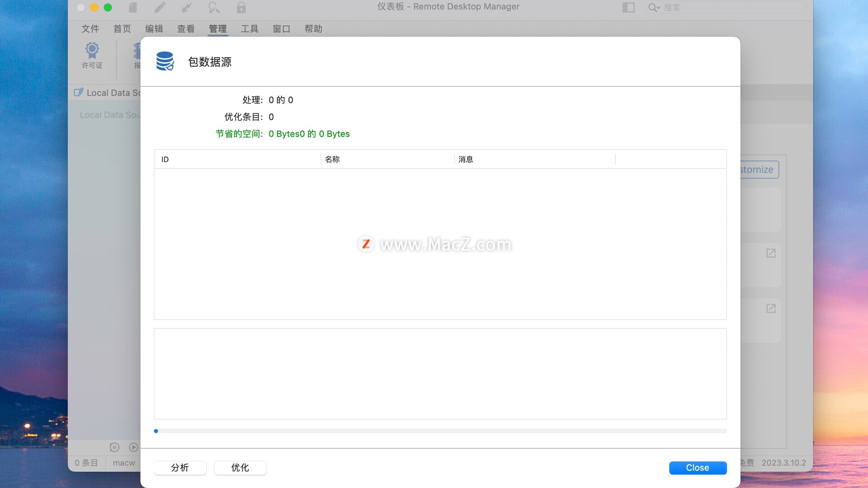Toggle the sidebar panel layout icon
Image resolution: width=868 pixels, height=488 pixels.
tap(628, 7)
